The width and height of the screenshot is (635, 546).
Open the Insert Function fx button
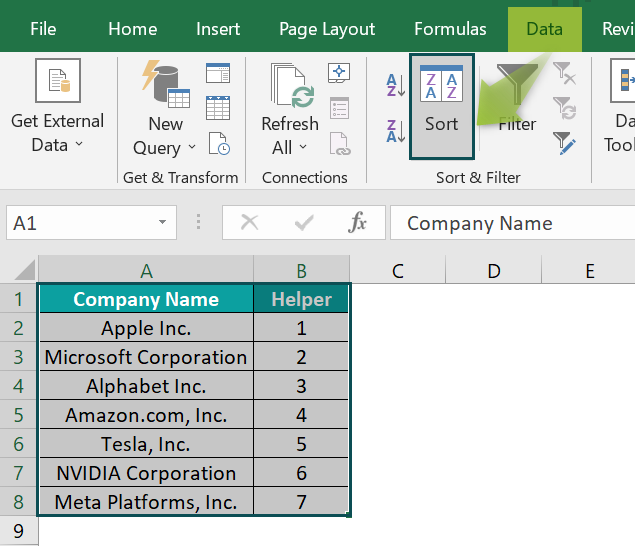(x=357, y=222)
